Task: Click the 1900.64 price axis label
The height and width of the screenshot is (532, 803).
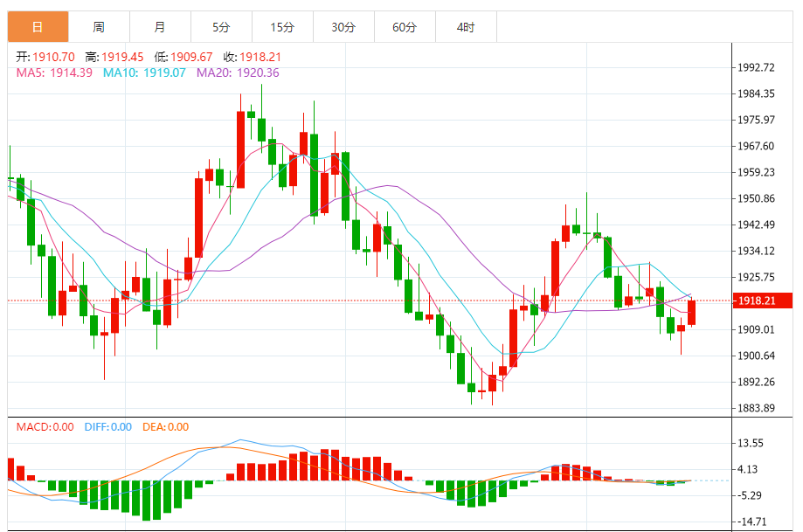Action: coord(756,356)
